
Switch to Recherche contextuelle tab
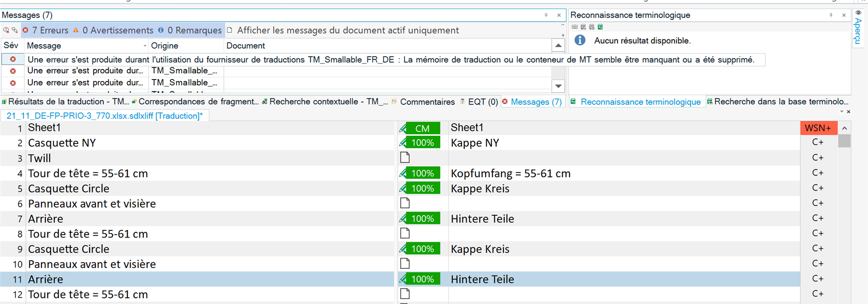pos(325,102)
